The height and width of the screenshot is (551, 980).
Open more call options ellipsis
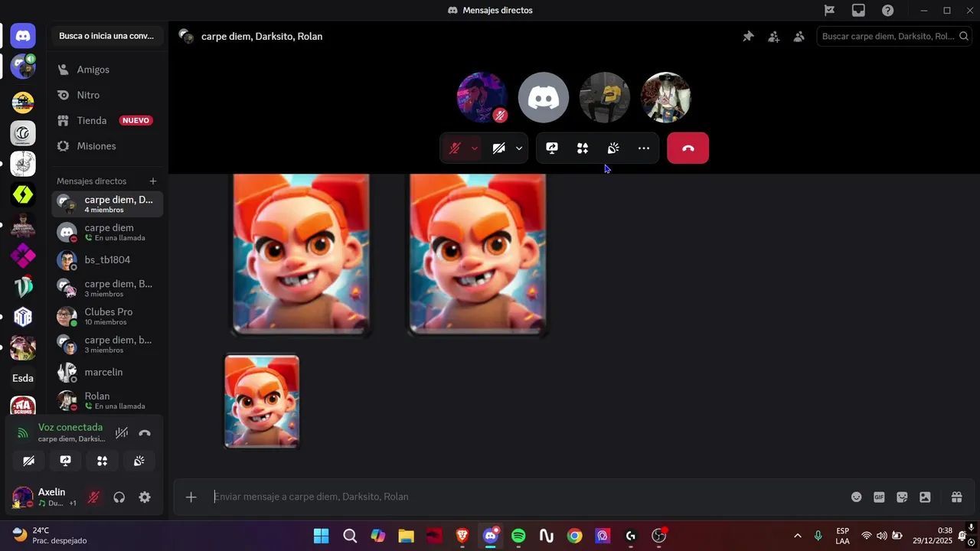point(644,148)
